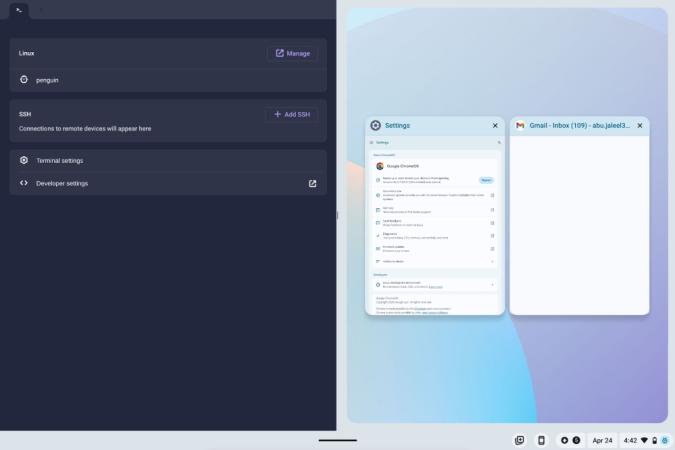Click the Gmail icon in overview title
The height and width of the screenshot is (450, 675).
click(520, 126)
